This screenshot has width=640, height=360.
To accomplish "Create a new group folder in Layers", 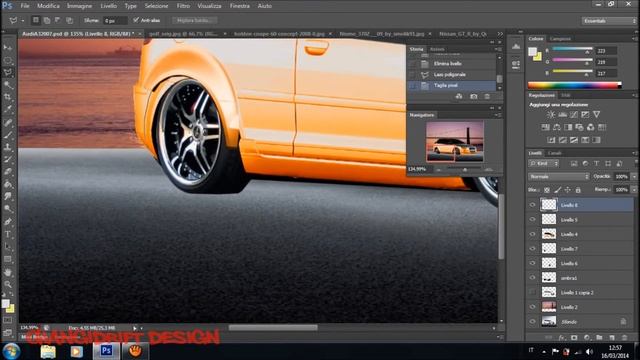I will [x=599, y=338].
